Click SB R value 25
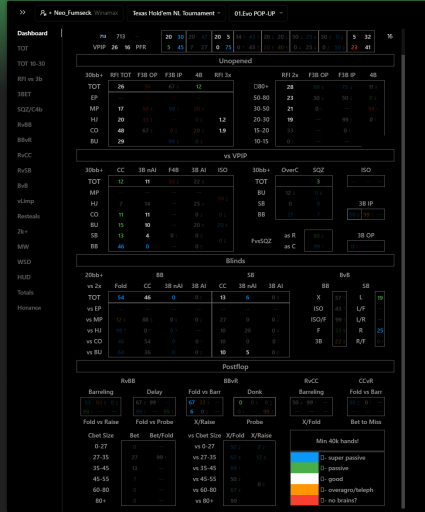The height and width of the screenshot is (512, 425). pyautogui.click(x=380, y=331)
